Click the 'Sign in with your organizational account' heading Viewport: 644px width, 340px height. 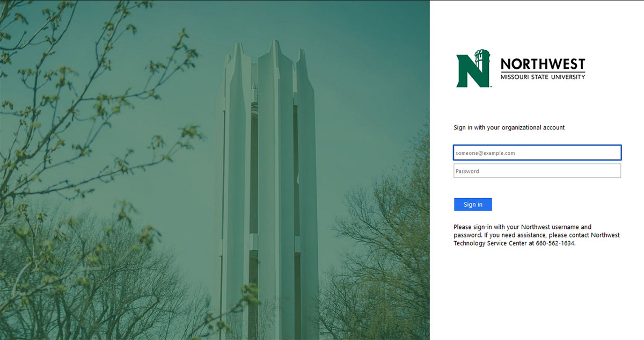(509, 128)
